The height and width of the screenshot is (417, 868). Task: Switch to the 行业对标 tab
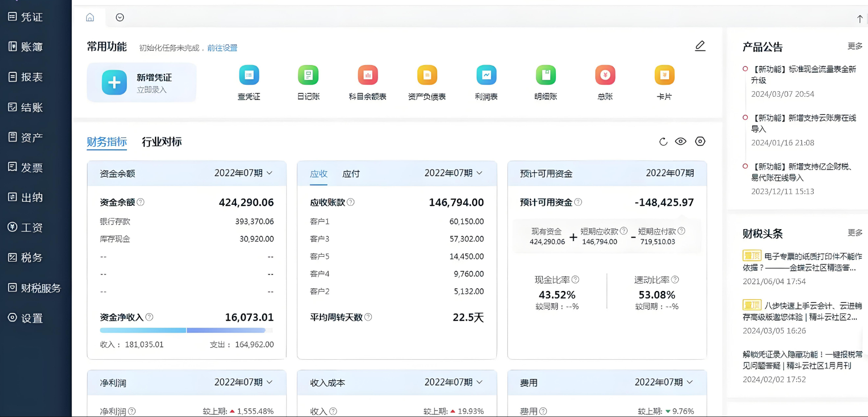162,142
